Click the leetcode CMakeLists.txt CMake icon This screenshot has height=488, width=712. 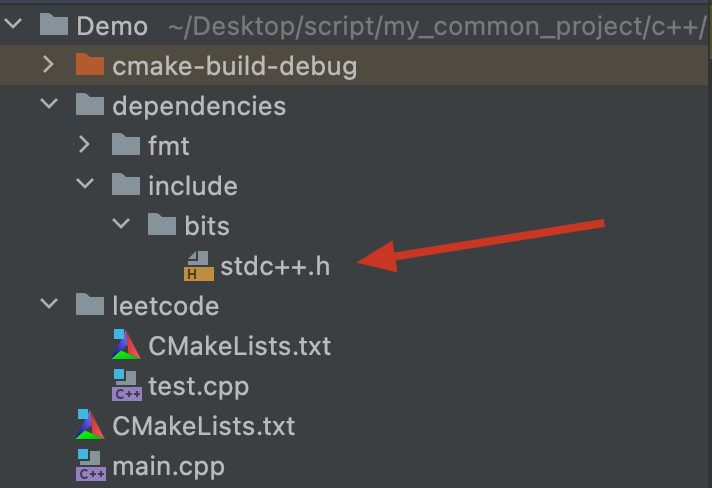pyautogui.click(x=126, y=345)
